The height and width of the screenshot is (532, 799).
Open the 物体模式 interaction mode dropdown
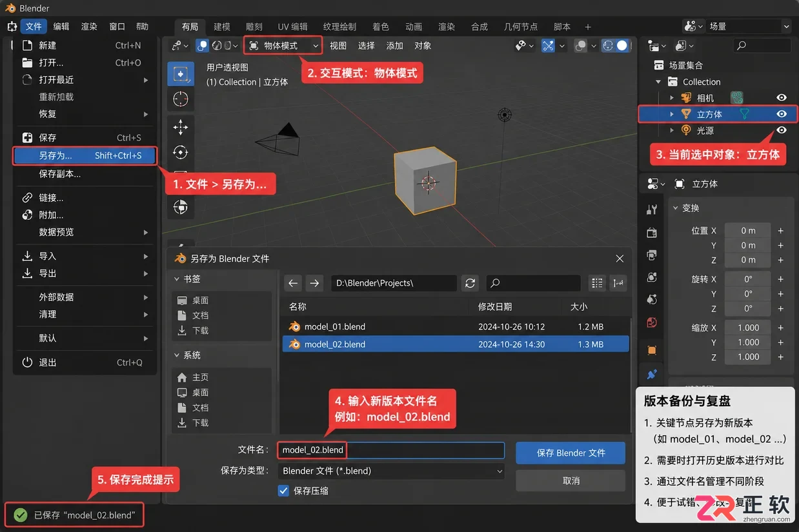(283, 46)
